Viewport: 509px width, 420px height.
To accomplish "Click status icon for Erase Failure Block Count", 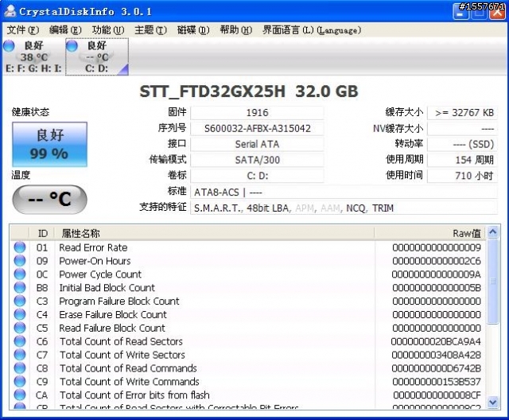I will [20, 314].
